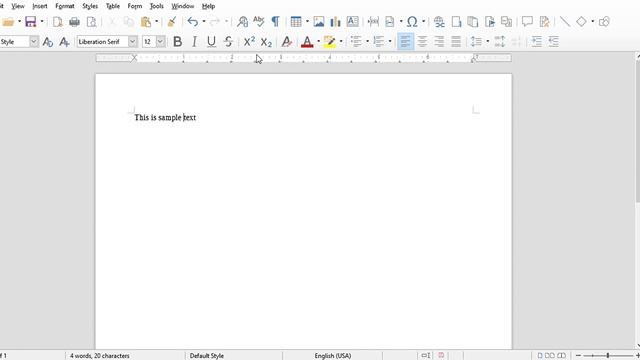Viewport: 640px width, 360px height.
Task: Insert a basic diamond shape
Action: tap(581, 22)
